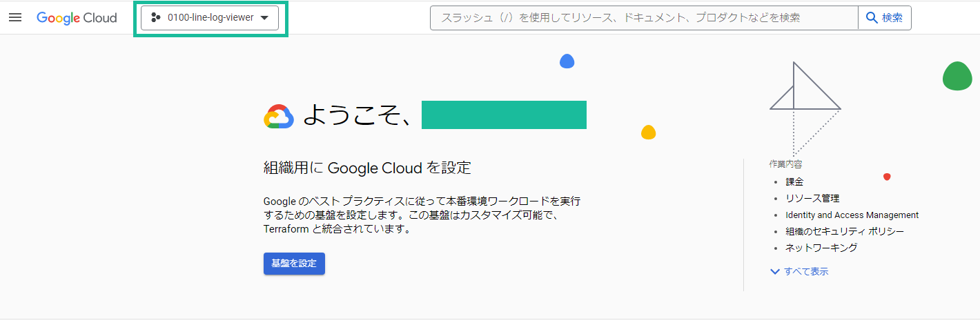This screenshot has height=334, width=980.
Task: Select the 組織のセキュリティ ポリシー item
Action: coord(845,232)
